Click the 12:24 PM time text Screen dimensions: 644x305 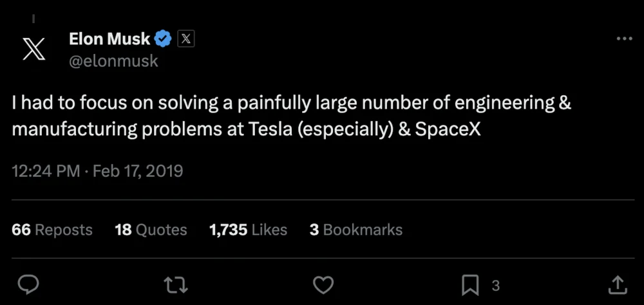[x=46, y=171]
